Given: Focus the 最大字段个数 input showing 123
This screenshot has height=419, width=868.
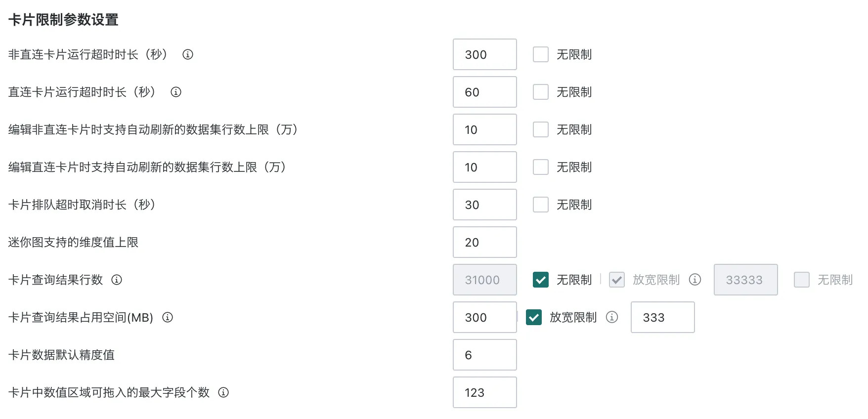Looking at the screenshot, I should click(x=484, y=392).
